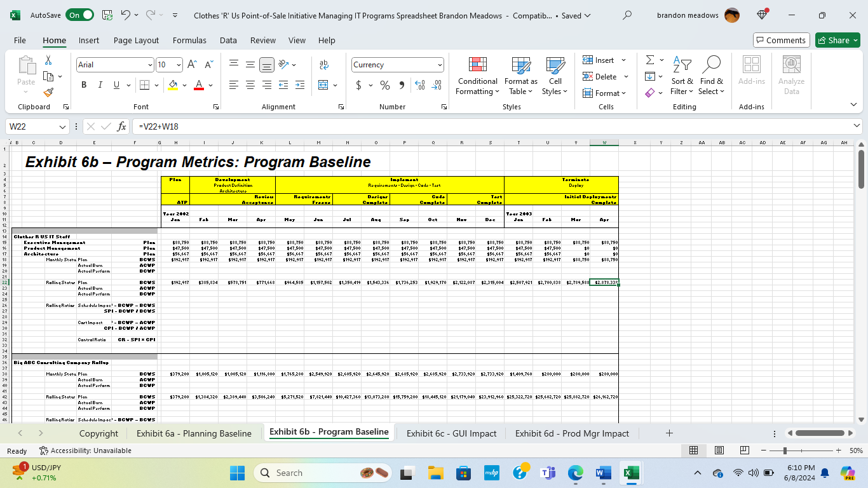
Task: Toggle italic formatting on the cell
Action: click(100, 85)
